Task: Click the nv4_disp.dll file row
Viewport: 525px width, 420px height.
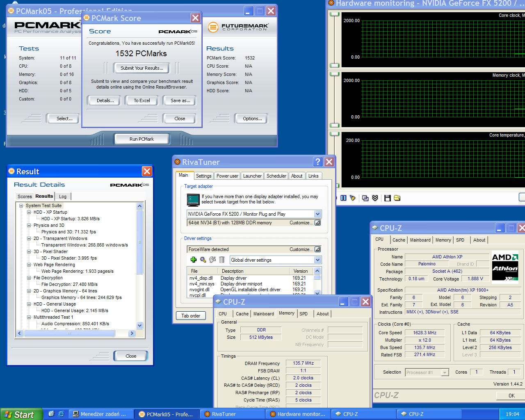Action: click(250, 278)
